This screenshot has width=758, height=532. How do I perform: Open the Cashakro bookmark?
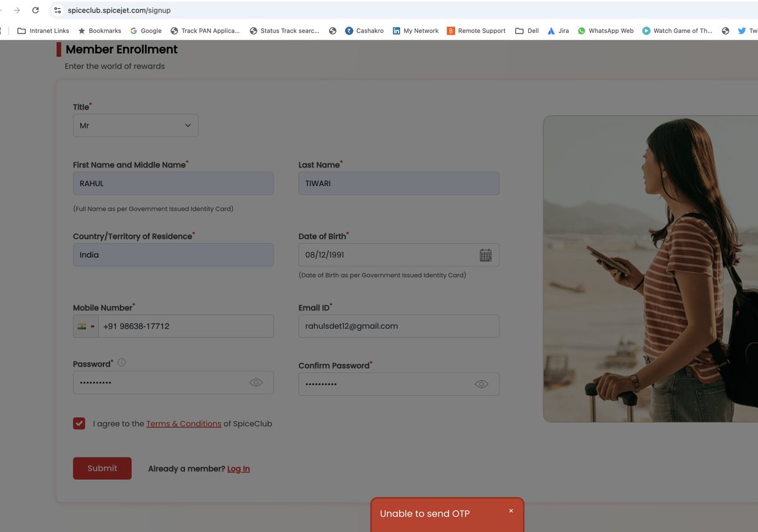364,30
